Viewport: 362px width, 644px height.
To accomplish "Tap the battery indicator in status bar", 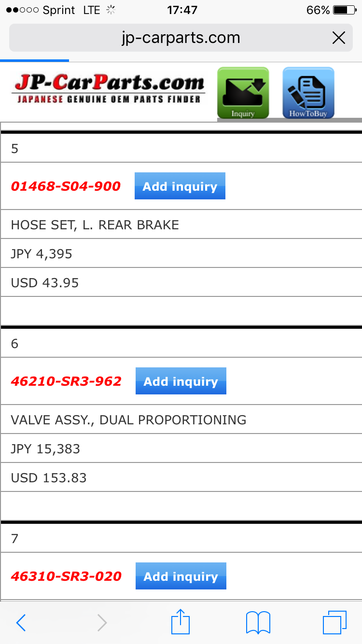I will pos(344,10).
